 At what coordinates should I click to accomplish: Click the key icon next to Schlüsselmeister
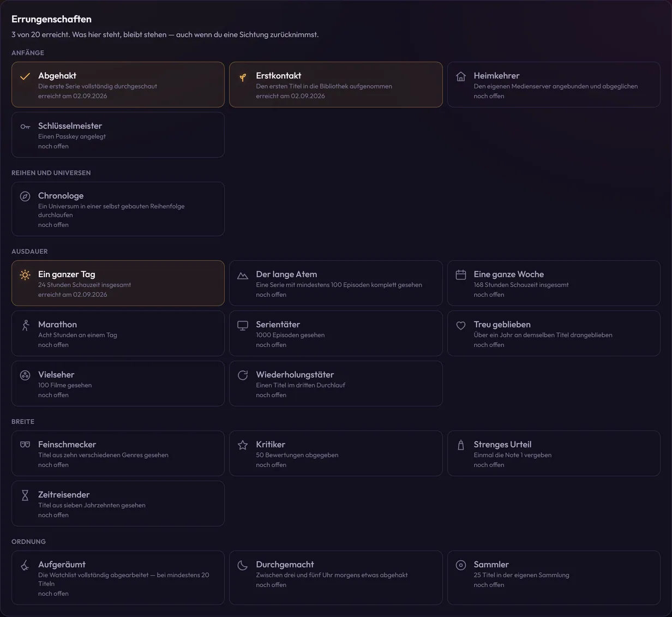point(25,127)
